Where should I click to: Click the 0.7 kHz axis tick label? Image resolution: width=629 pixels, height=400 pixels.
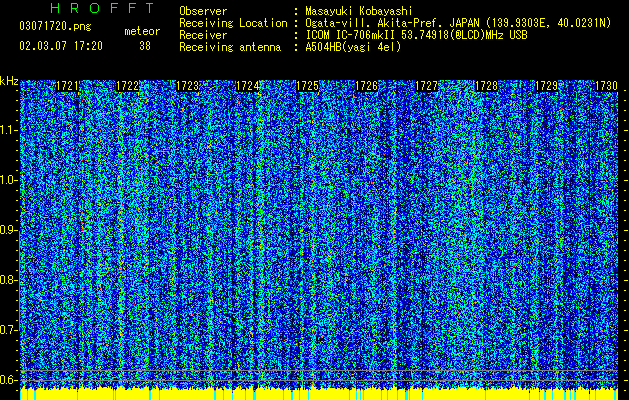[x=9, y=330]
